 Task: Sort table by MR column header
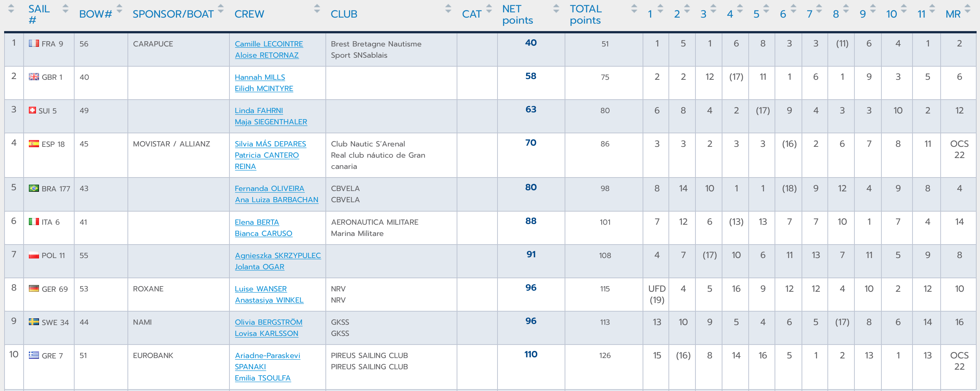[953, 14]
